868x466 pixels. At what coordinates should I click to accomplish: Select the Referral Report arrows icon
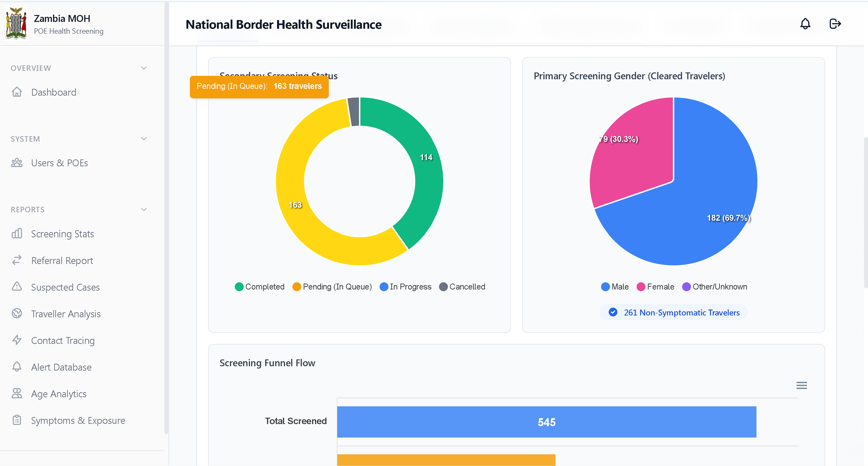[x=17, y=260]
